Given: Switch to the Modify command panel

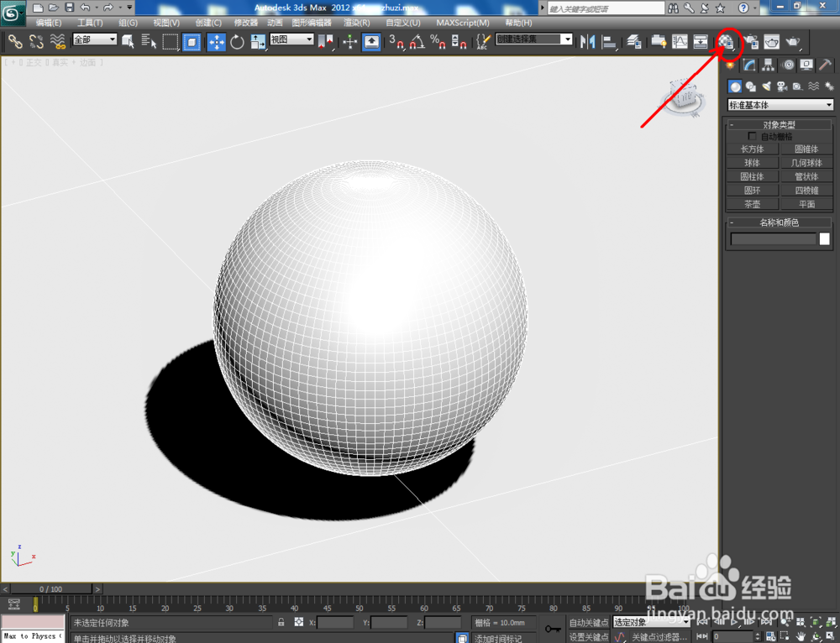Looking at the screenshot, I should click(748, 65).
